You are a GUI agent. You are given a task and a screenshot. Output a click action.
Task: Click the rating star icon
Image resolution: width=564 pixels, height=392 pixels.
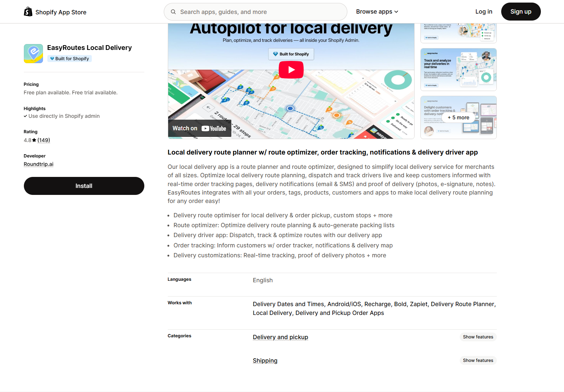click(34, 140)
